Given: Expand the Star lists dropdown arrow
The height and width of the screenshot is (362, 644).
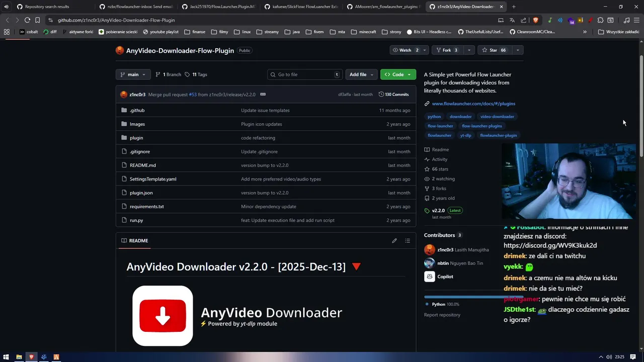Looking at the screenshot, I should (x=517, y=50).
